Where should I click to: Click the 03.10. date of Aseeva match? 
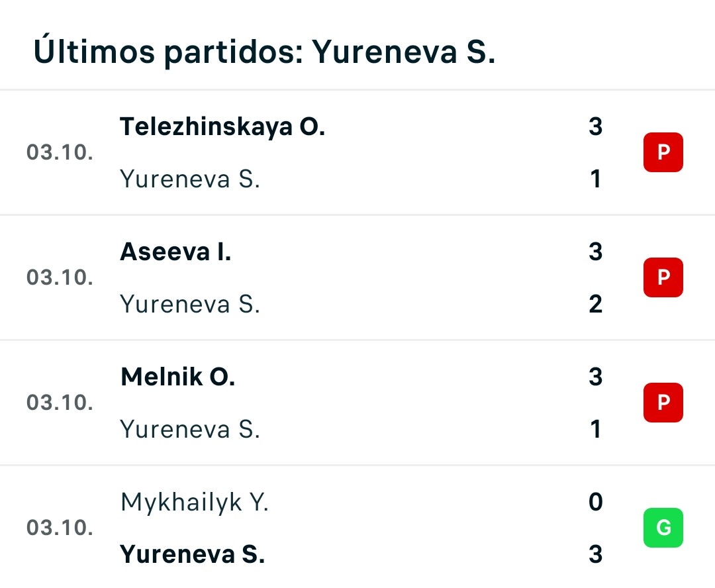coord(60,277)
